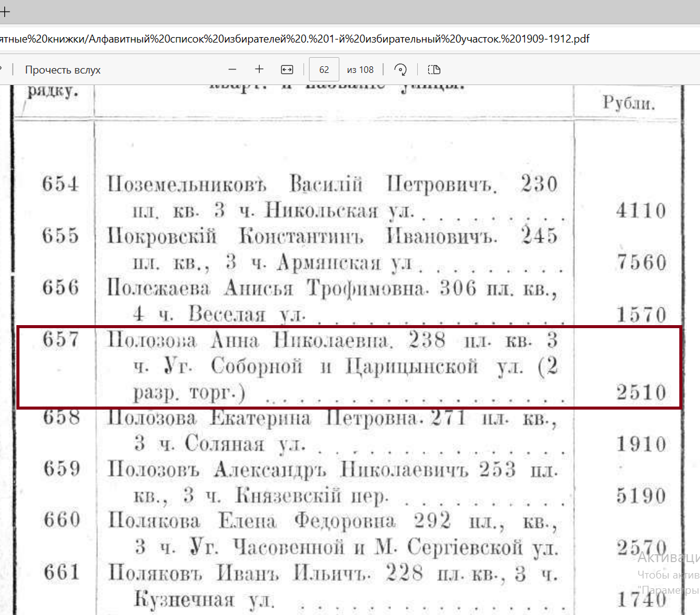
Task: Click the 'Рубли' column header
Action: (x=628, y=103)
